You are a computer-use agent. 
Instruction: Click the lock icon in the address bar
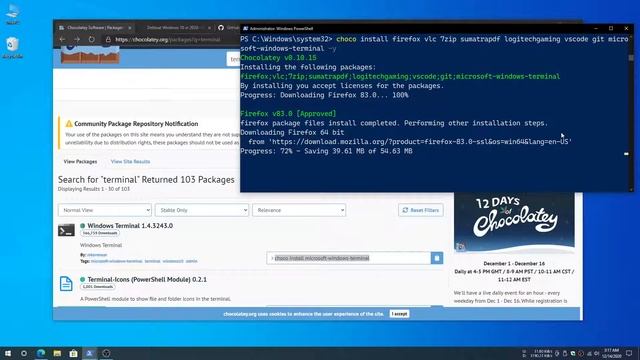click(108, 40)
